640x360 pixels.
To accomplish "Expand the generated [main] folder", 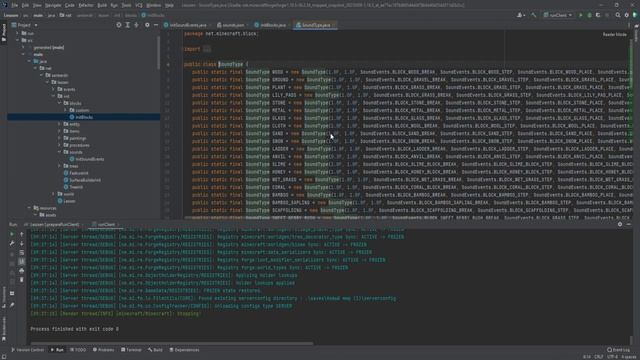I will pos(23,47).
